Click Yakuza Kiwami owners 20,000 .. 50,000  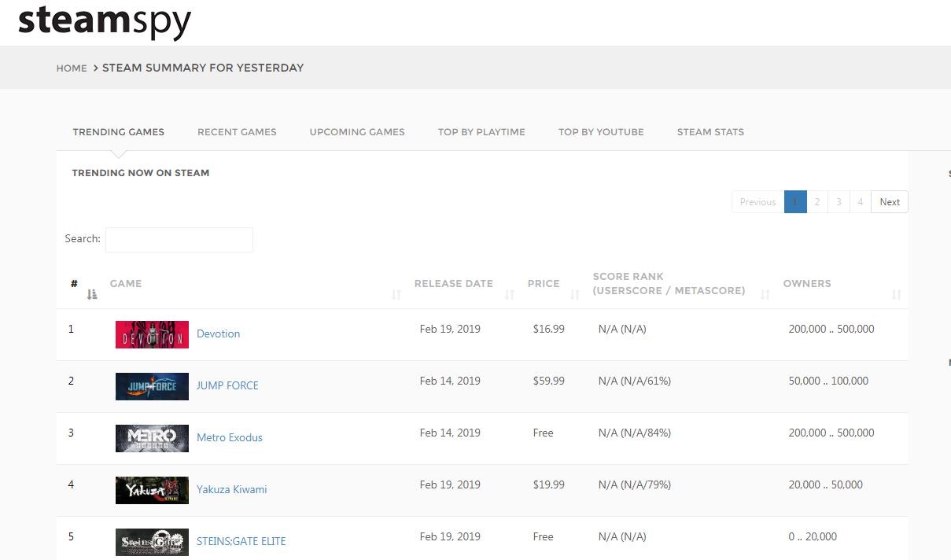pyautogui.click(x=826, y=484)
